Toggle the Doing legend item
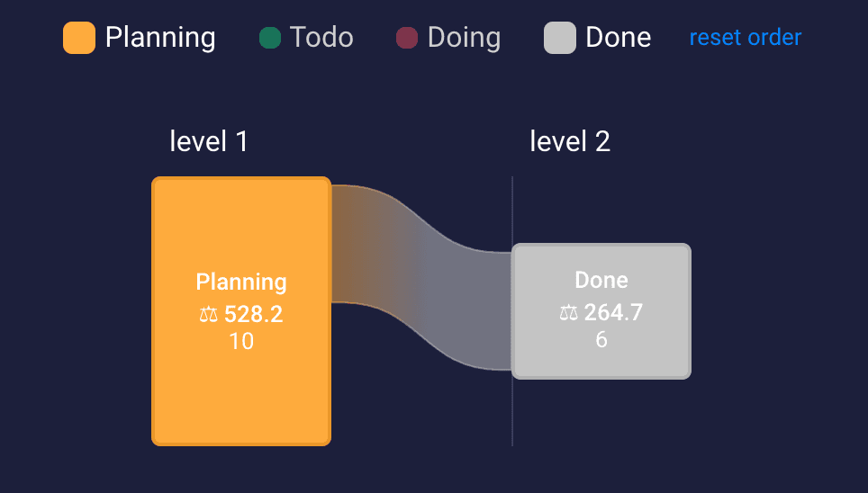Viewport: 868px width, 493px height. pos(448,38)
